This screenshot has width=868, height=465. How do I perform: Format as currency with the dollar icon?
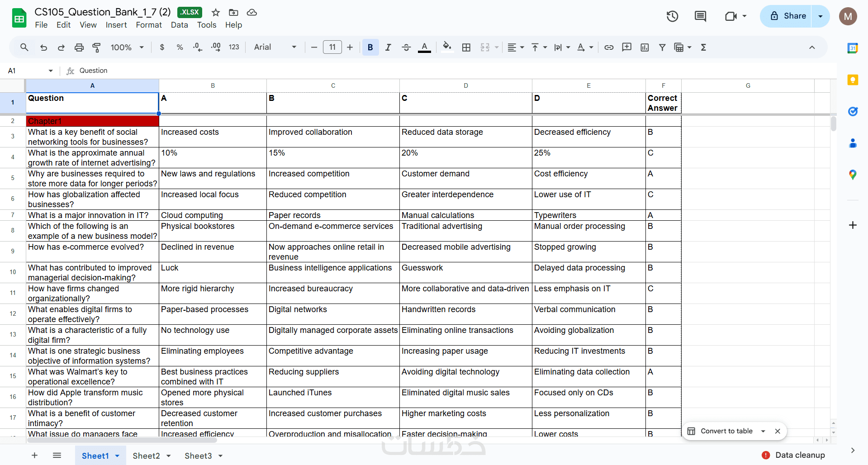(162, 47)
